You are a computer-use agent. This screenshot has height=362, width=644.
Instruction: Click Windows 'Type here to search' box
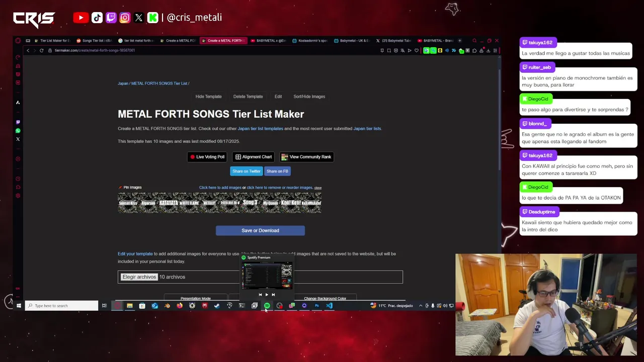click(x=62, y=306)
